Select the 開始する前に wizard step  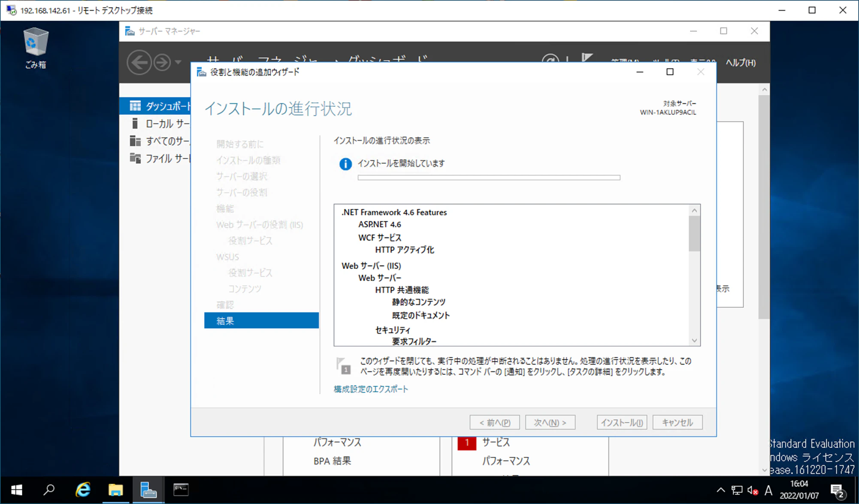click(240, 144)
